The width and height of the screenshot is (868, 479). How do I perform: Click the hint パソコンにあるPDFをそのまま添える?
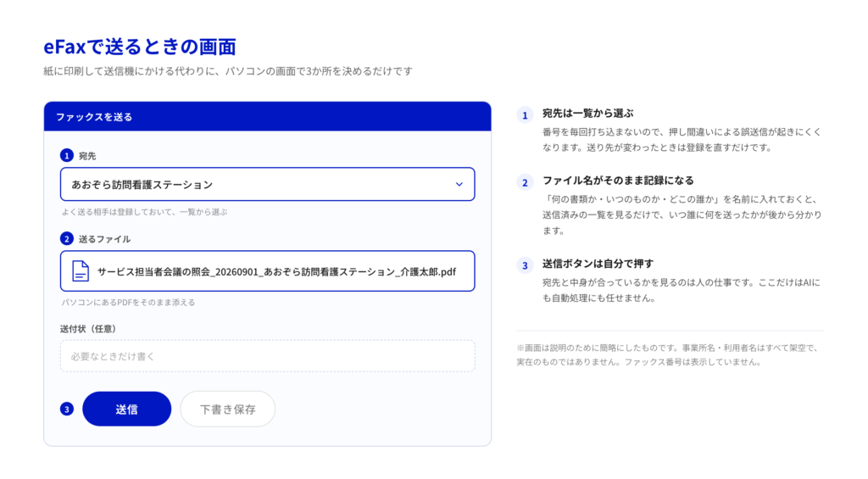[129, 303]
